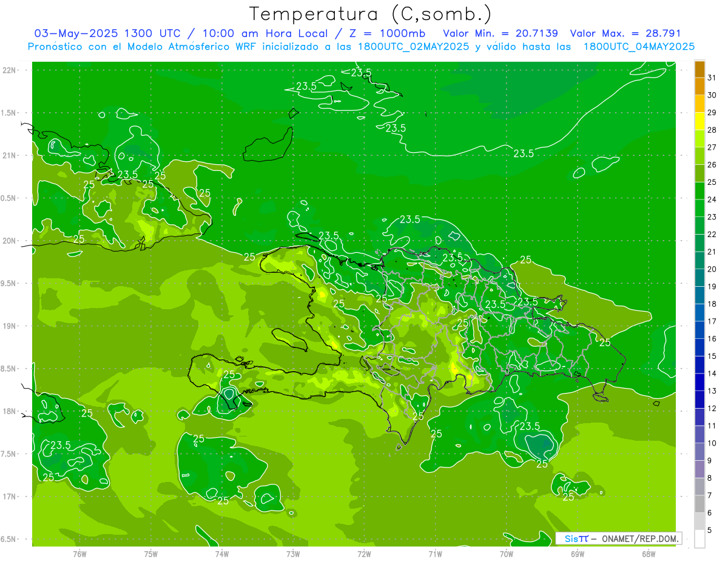Click the initialization time "1800UTC_02MAY2025"
The width and height of the screenshot is (728, 562).
click(x=412, y=47)
